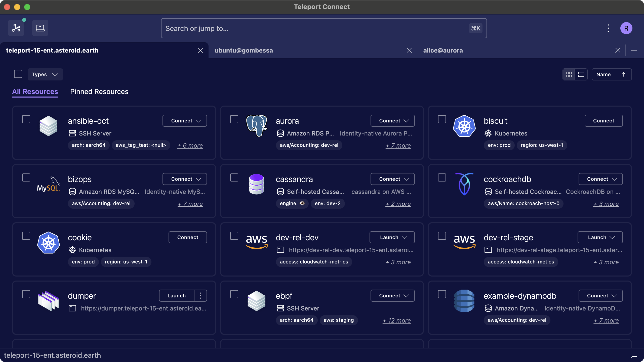Show '+ 12 more' labels for ebpf

pos(396,321)
